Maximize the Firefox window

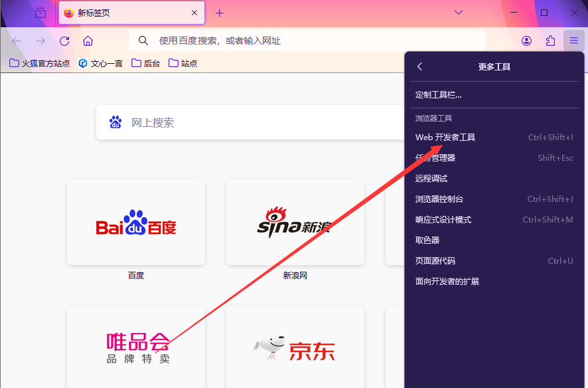[x=544, y=13]
